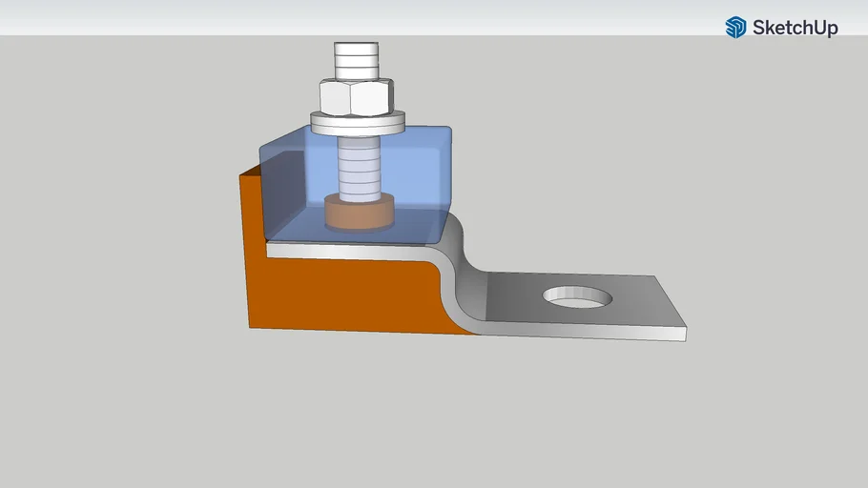This screenshot has height=488, width=868.
Task: Select the flat washer beneath the nut
Action: (x=358, y=122)
